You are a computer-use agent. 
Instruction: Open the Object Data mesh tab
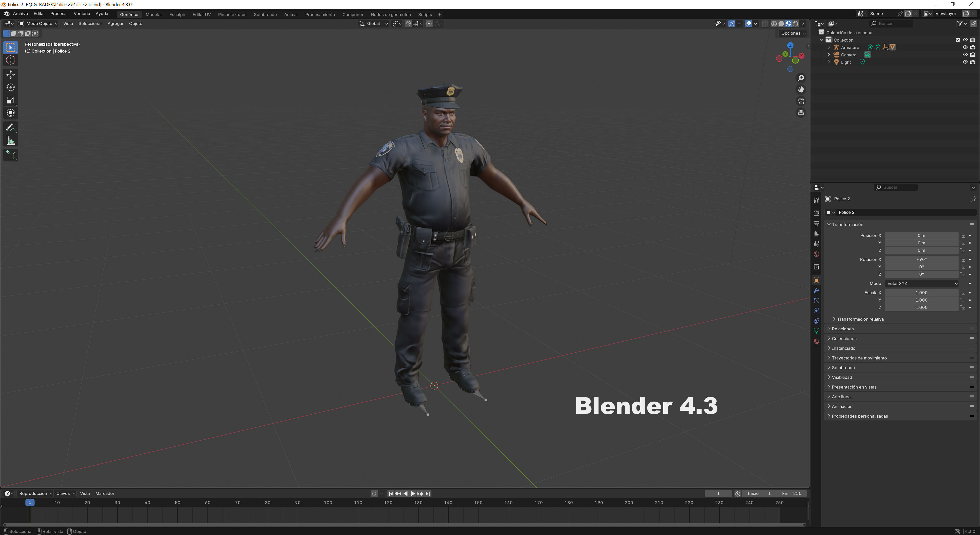pos(816,332)
